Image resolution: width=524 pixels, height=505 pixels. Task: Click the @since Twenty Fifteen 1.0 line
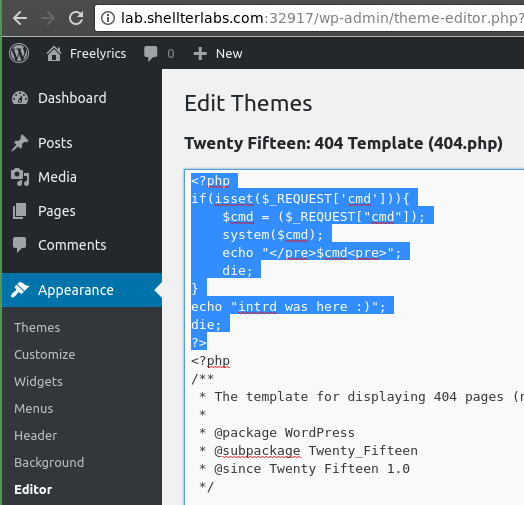(x=304, y=469)
